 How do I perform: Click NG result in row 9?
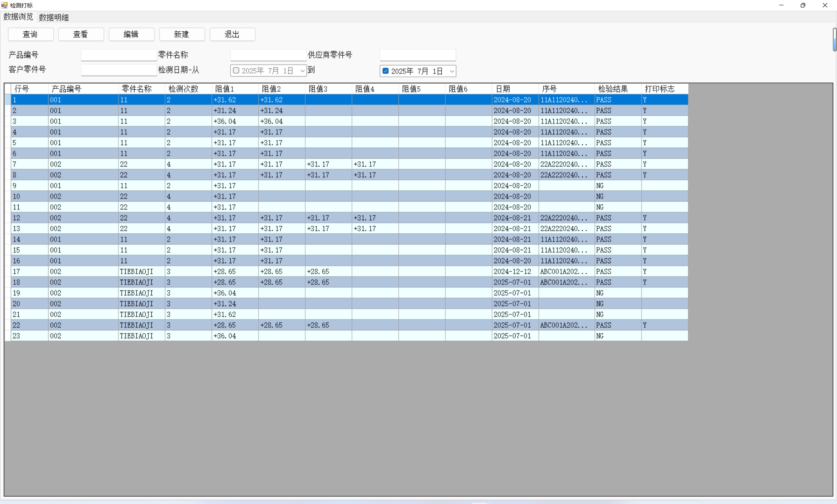[x=618, y=186]
